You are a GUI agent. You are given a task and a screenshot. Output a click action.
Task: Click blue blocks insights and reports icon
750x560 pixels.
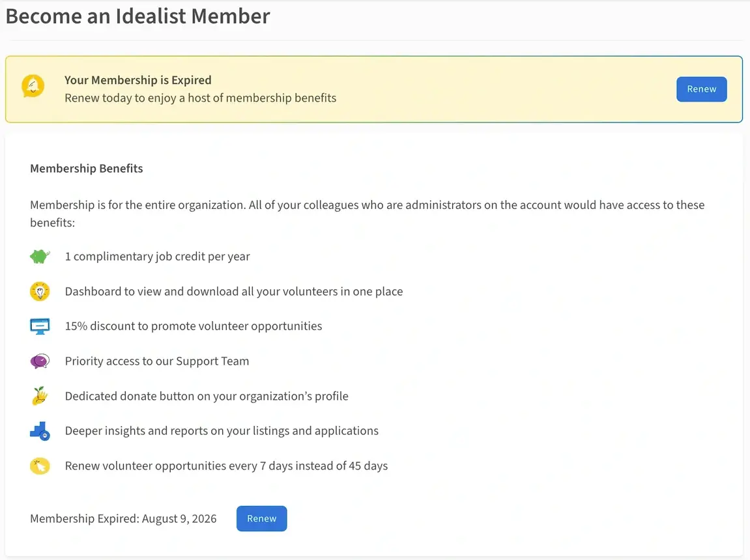click(x=40, y=431)
